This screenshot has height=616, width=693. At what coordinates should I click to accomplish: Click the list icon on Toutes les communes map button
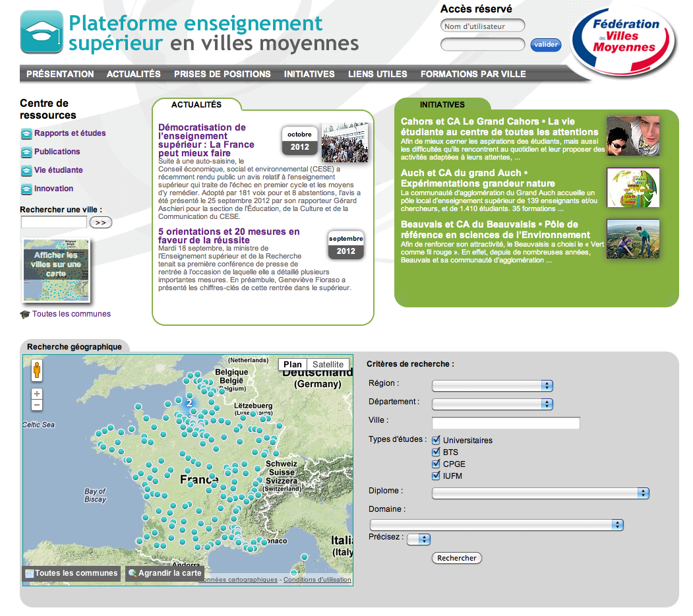30,574
